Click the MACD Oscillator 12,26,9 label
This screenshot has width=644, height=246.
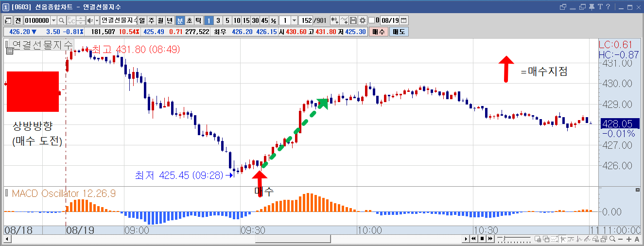point(63,193)
